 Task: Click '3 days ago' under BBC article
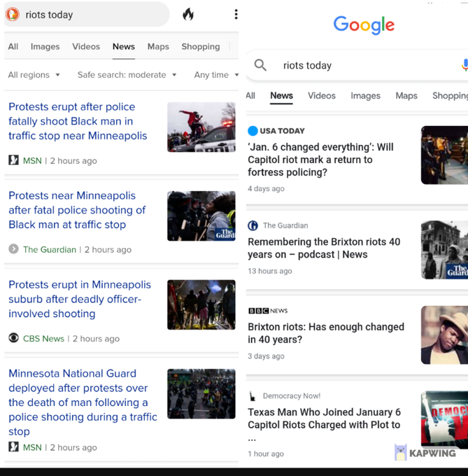(x=266, y=356)
